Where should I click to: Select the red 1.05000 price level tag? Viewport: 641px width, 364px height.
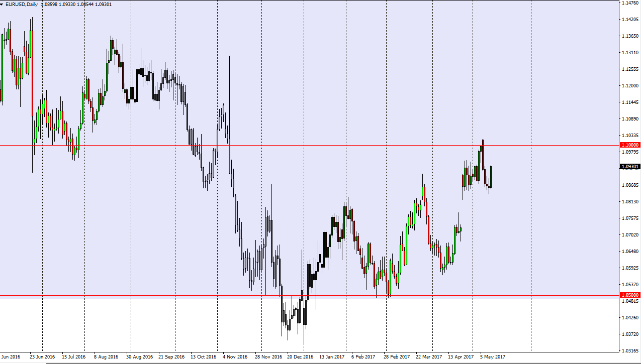coord(629,295)
